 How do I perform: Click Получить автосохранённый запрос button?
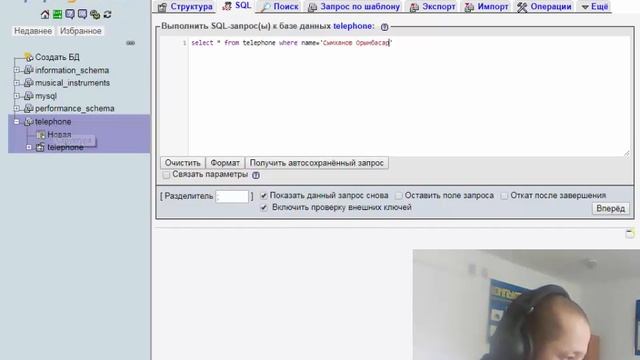click(x=317, y=163)
